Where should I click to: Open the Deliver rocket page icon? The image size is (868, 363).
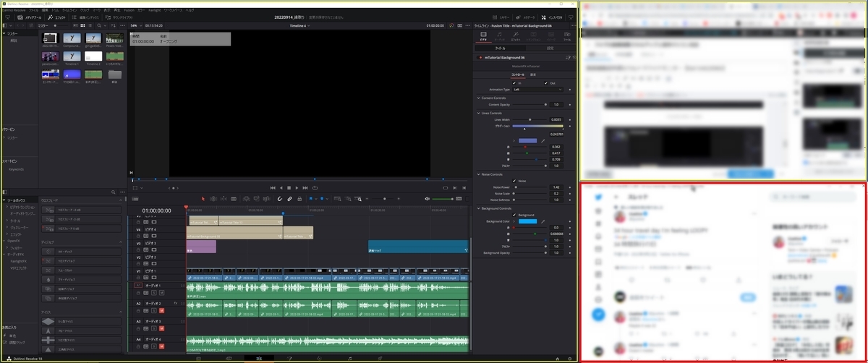[x=380, y=358]
